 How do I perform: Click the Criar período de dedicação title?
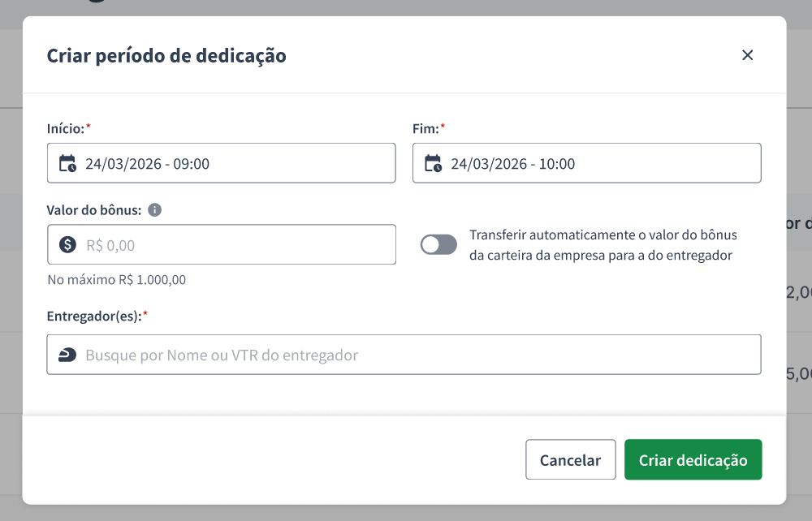pos(166,56)
